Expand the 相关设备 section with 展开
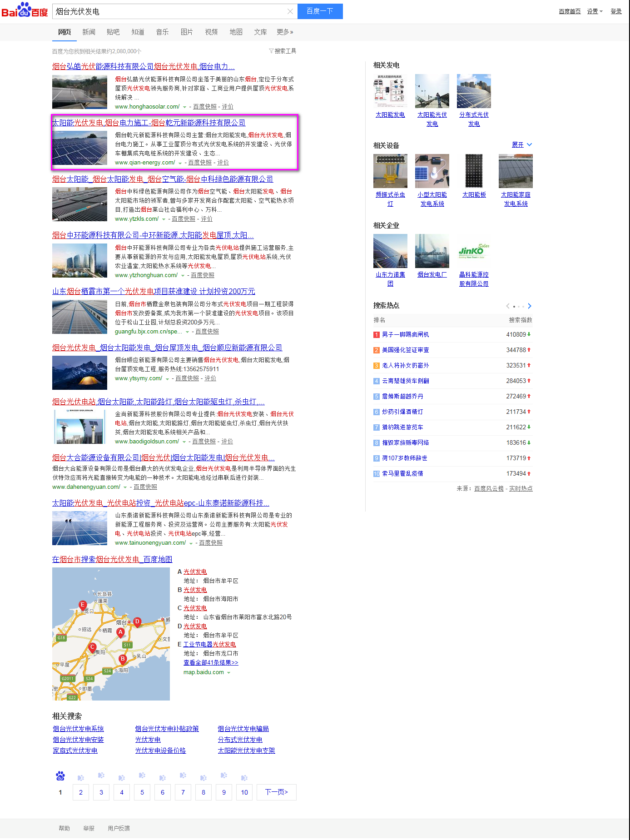 coord(521,145)
